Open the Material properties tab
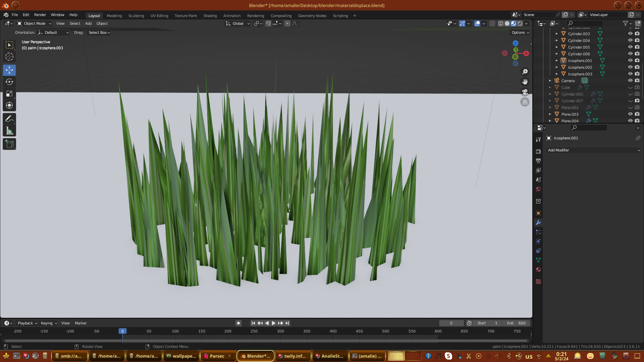The image size is (644, 362). (x=538, y=269)
